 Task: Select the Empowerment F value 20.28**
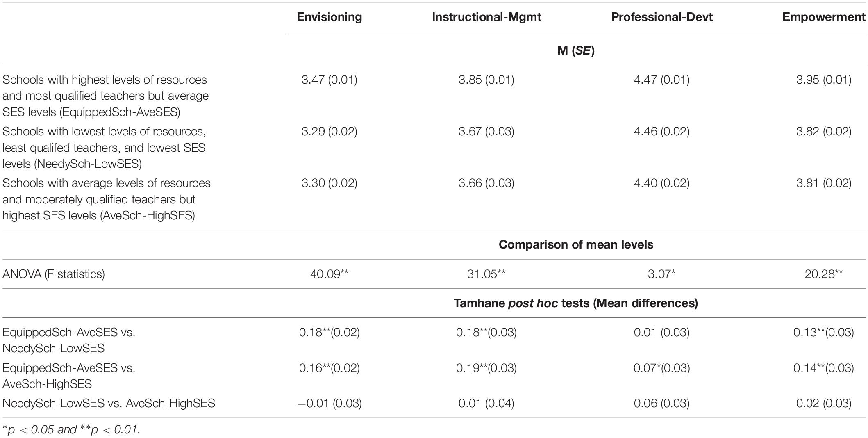tap(824, 274)
